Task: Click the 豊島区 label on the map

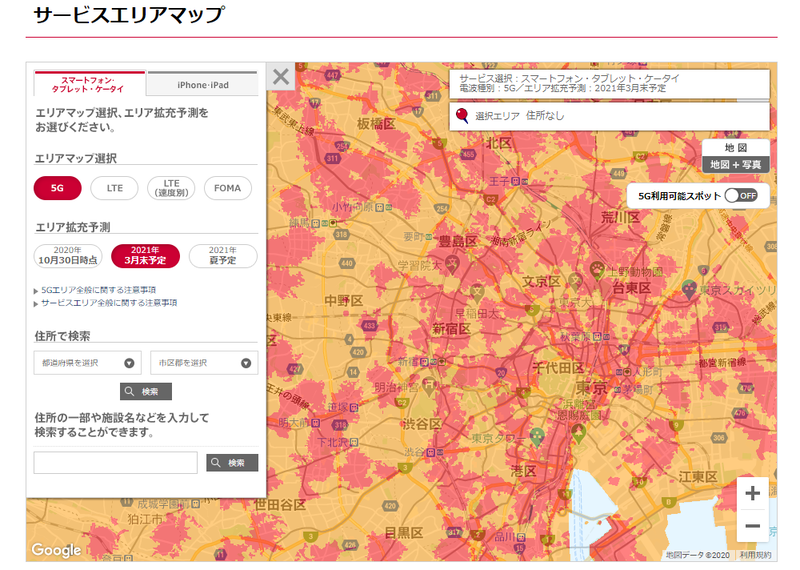Action: coord(458,241)
